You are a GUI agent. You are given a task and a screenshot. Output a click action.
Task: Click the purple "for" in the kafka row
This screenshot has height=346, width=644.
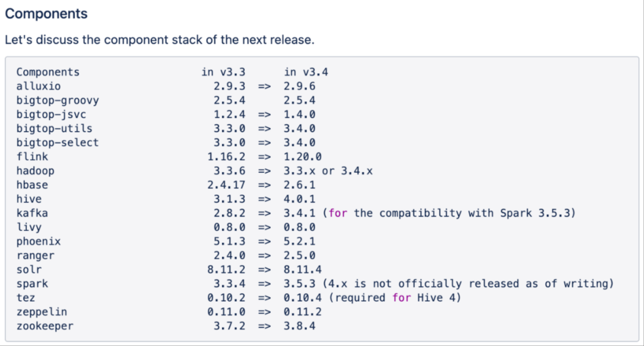click(x=338, y=213)
